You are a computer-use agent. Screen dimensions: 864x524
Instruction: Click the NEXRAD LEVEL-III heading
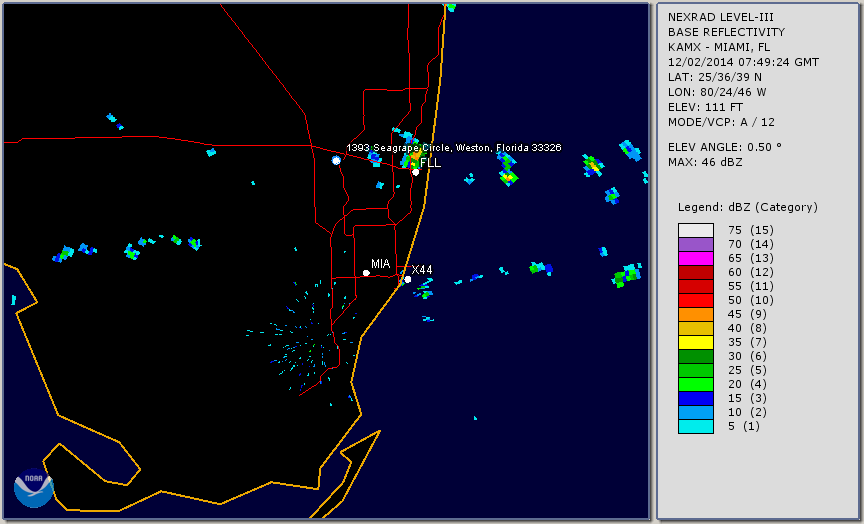pyautogui.click(x=720, y=18)
